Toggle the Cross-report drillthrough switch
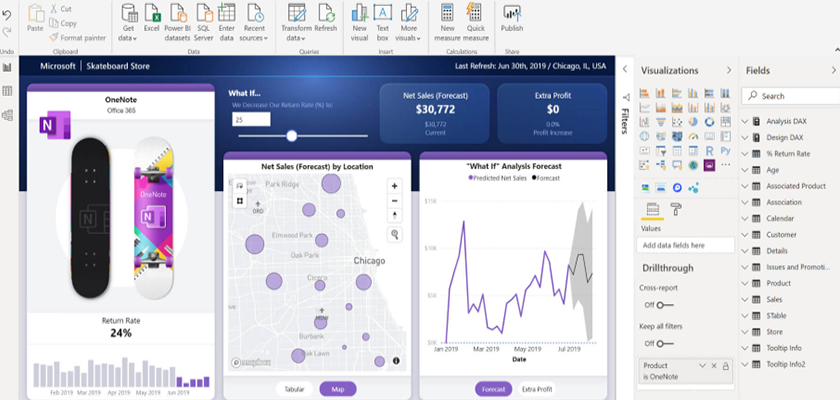 point(661,304)
